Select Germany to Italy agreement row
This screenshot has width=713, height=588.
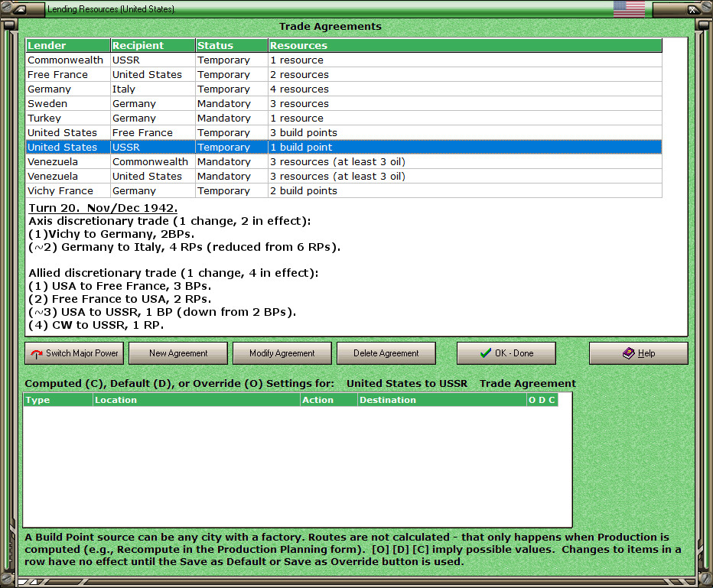point(343,89)
